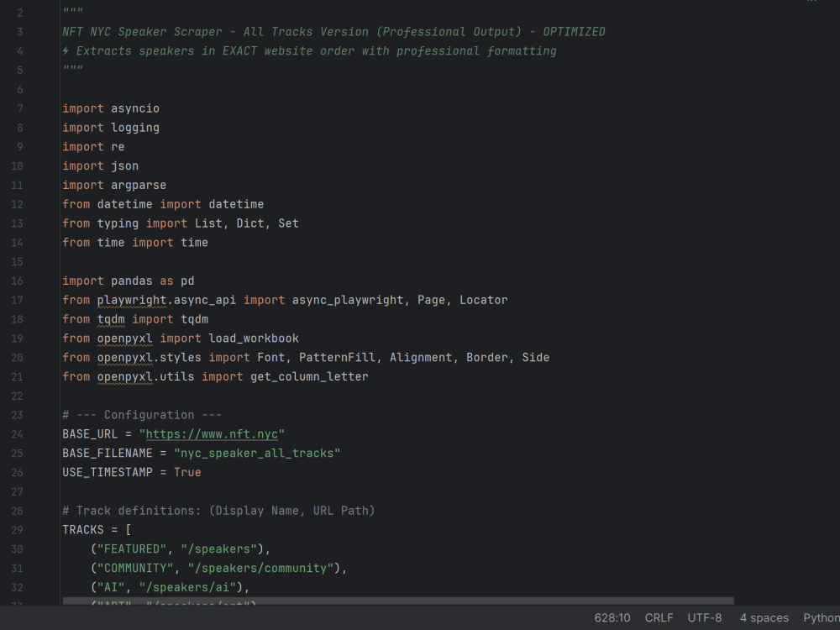Viewport: 840px width, 630px height.
Task: Click the underlined 'playwright' module name
Action: coord(132,300)
